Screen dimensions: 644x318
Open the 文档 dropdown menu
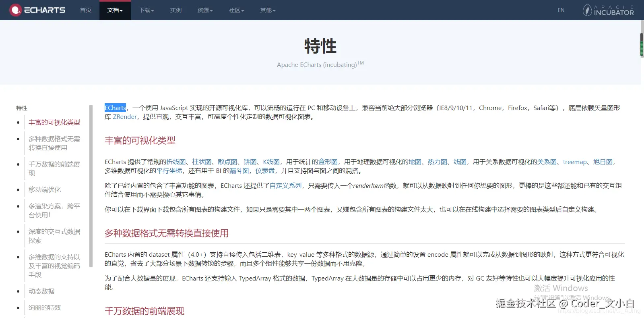tap(115, 10)
